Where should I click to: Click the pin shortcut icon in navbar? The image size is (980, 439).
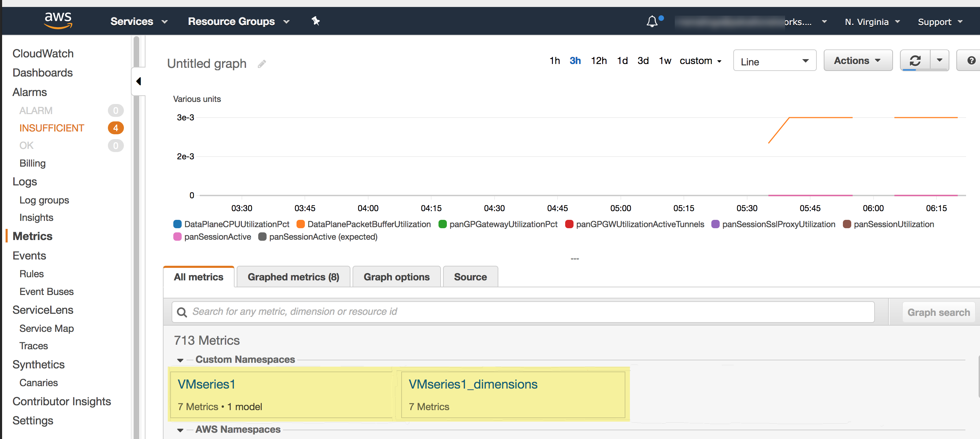(315, 21)
